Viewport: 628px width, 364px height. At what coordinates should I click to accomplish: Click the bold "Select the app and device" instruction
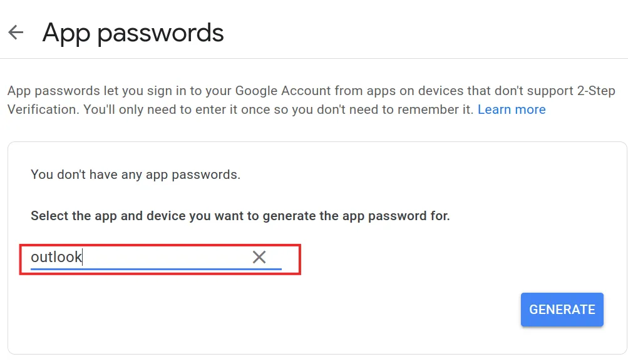pos(240,216)
